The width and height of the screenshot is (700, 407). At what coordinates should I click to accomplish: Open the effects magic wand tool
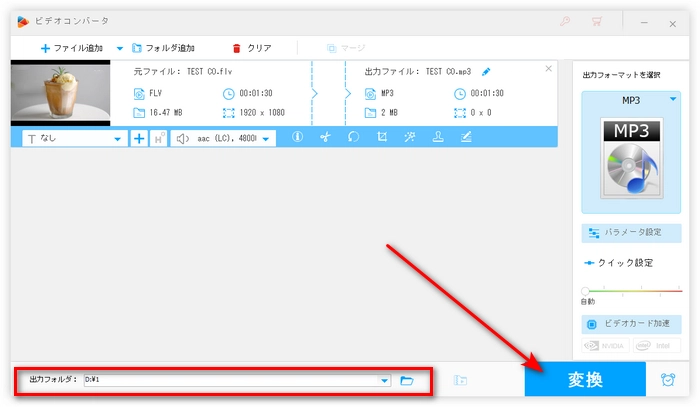pyautogui.click(x=410, y=138)
